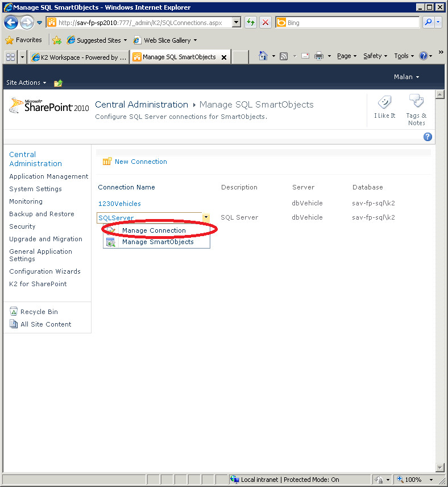Click the Read Mail icon

(x=305, y=56)
